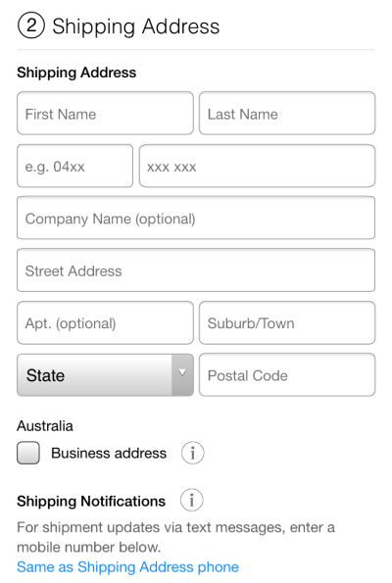Screen dimensions: 392x583
Task: Click the State dropdown arrow
Action: pyautogui.click(x=182, y=374)
